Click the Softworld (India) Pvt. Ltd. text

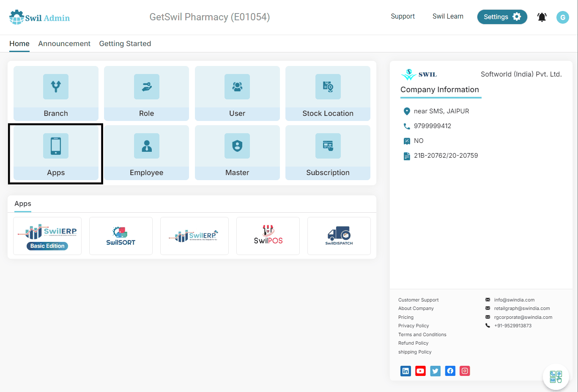click(521, 74)
